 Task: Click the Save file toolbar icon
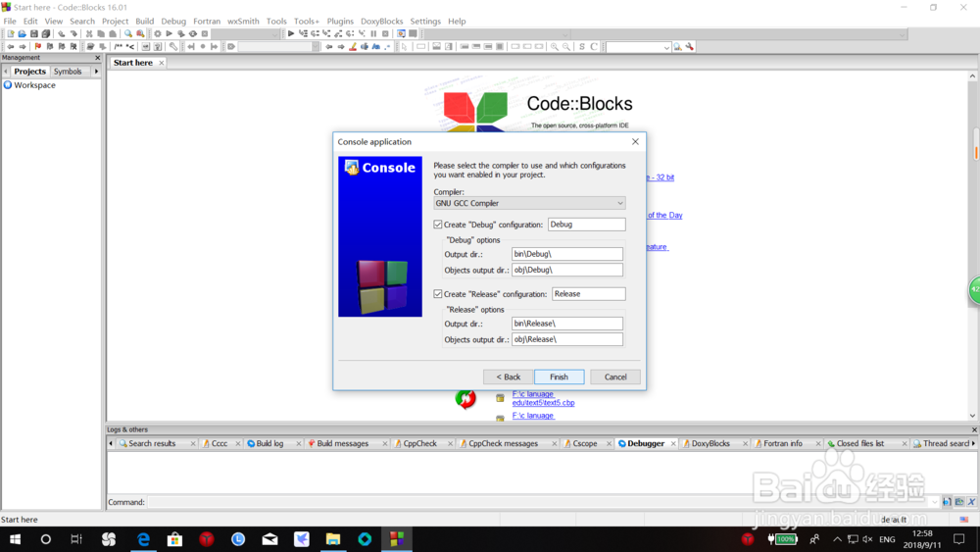(33, 33)
